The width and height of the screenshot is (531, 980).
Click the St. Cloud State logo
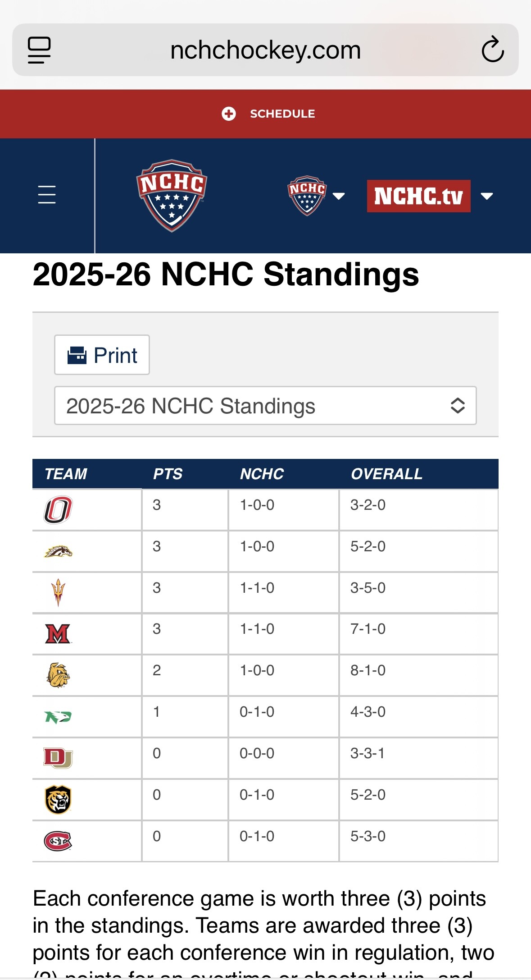pos(58,841)
